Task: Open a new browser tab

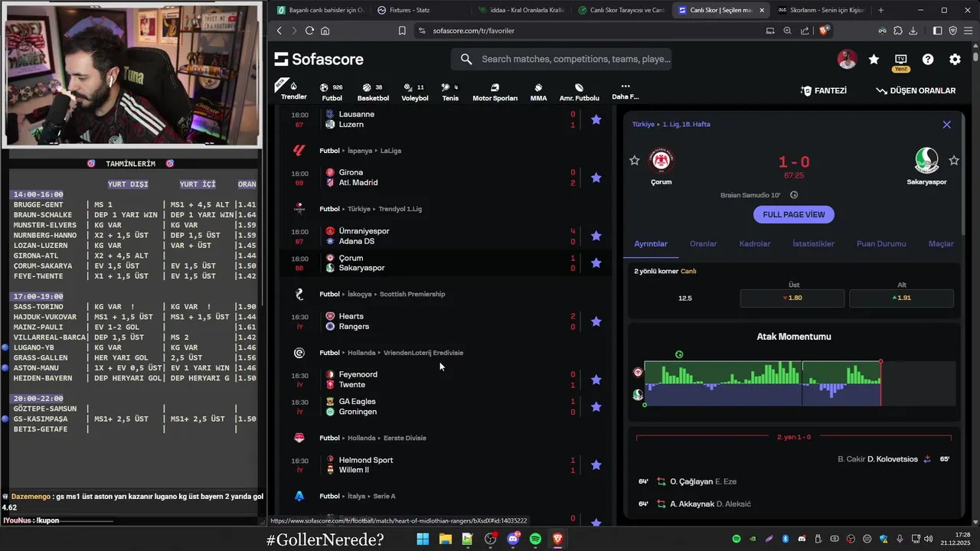Action: point(880,10)
